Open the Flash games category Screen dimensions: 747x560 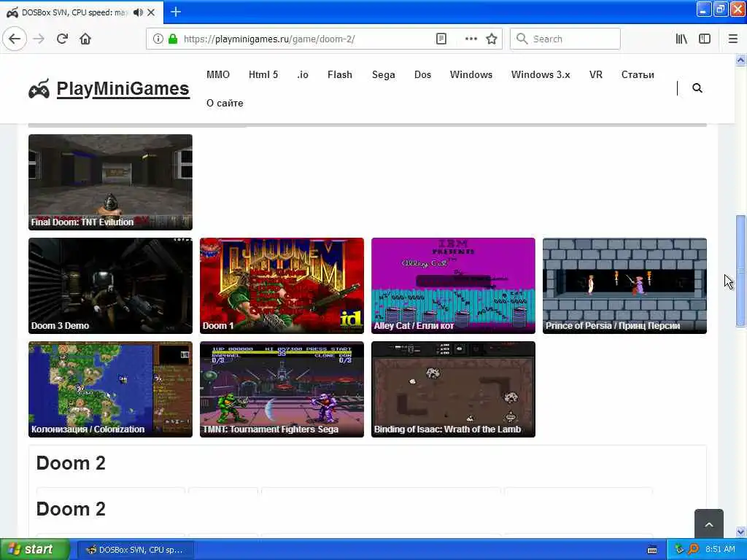(x=340, y=75)
